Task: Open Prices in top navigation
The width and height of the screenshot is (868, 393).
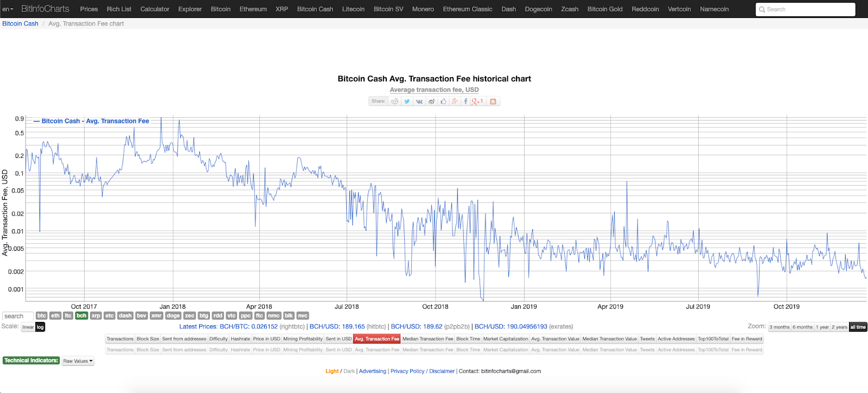Action: tap(89, 9)
